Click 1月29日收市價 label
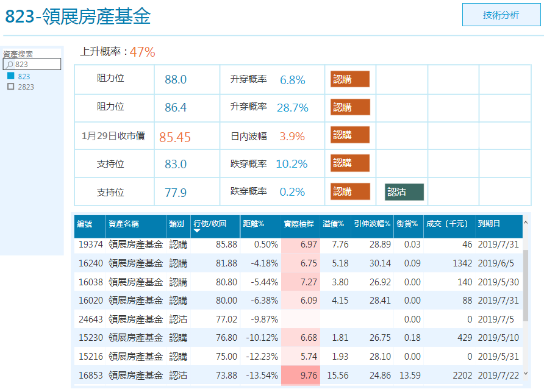Viewport: 544px width, 392px height. tap(113, 136)
